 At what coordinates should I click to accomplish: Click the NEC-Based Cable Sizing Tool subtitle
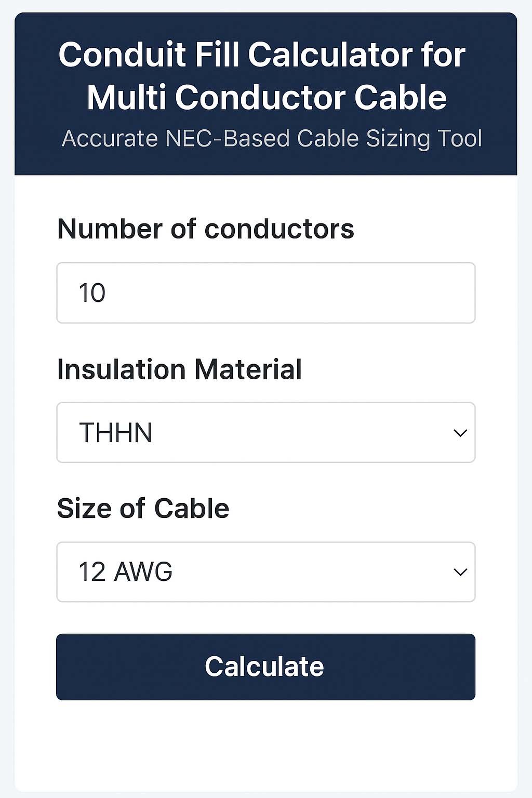tap(272, 138)
